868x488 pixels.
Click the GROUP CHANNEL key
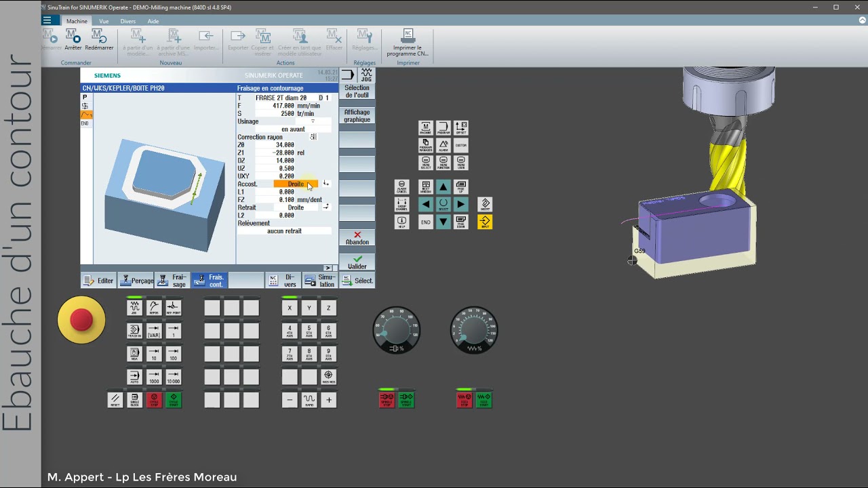pyautogui.click(x=402, y=204)
